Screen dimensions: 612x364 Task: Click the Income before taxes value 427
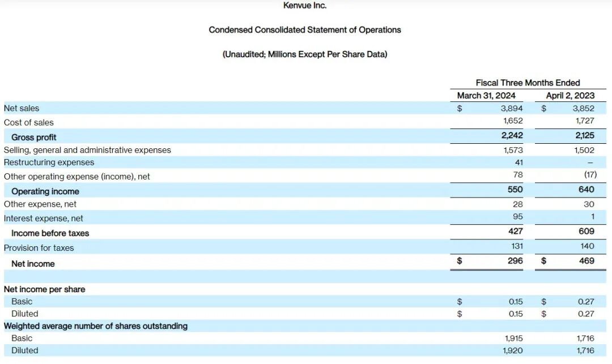(x=516, y=231)
